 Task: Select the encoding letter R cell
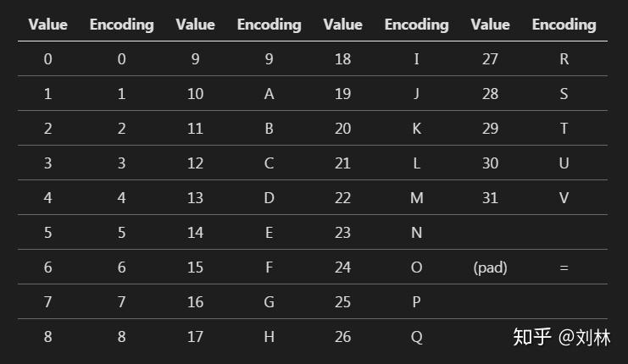564,59
